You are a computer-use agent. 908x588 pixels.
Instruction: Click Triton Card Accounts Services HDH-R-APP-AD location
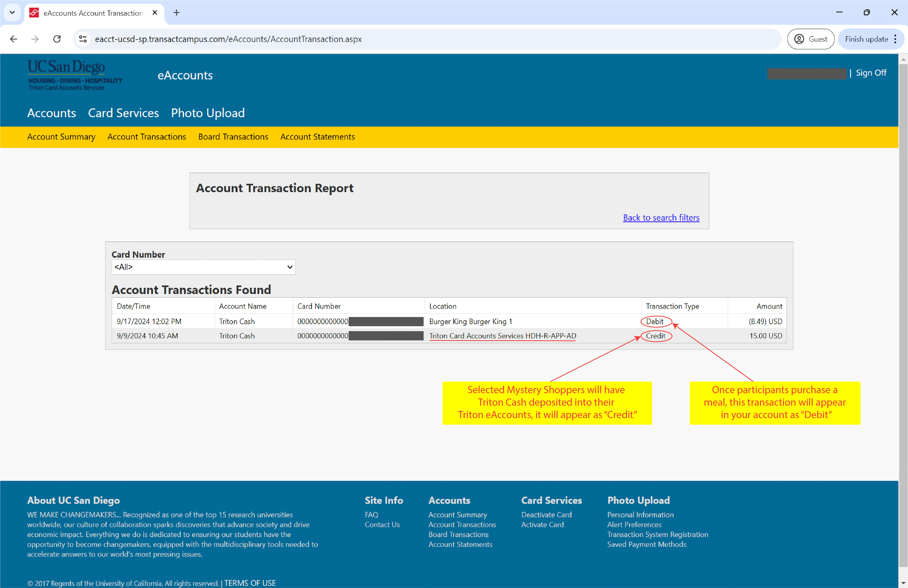[x=502, y=336]
